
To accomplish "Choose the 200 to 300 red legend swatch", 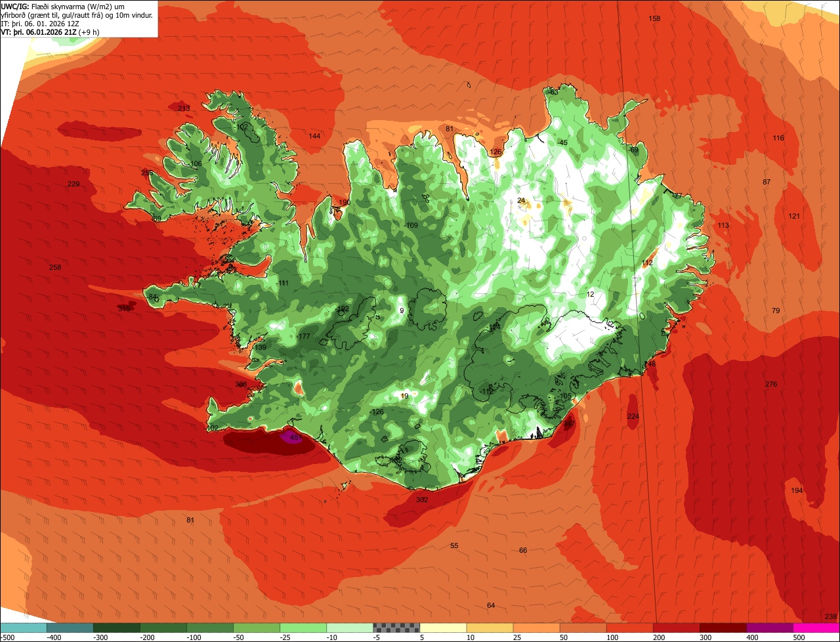I will point(676,628).
